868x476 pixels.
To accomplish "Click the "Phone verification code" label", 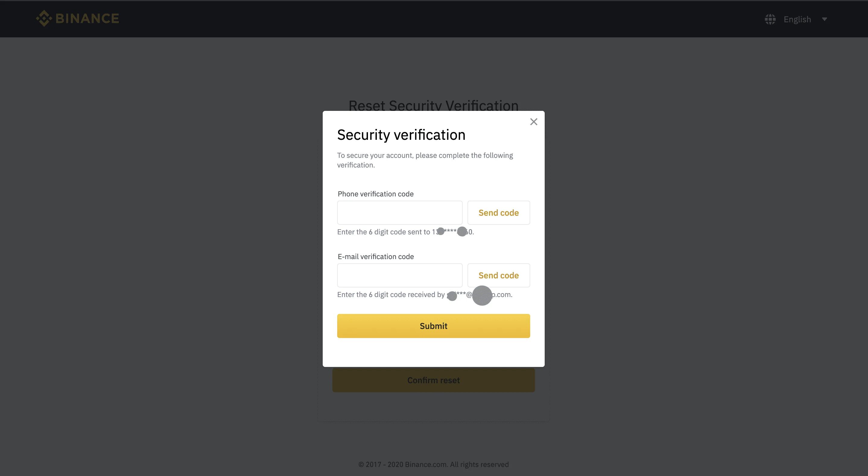I will [375, 194].
